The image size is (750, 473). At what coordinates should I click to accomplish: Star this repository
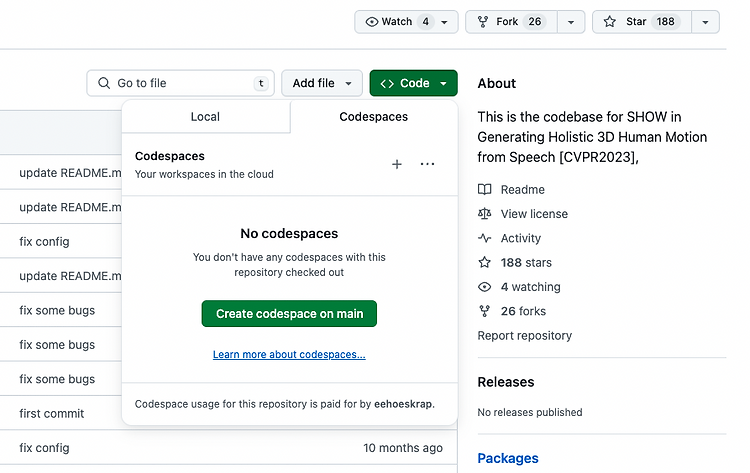pos(641,22)
